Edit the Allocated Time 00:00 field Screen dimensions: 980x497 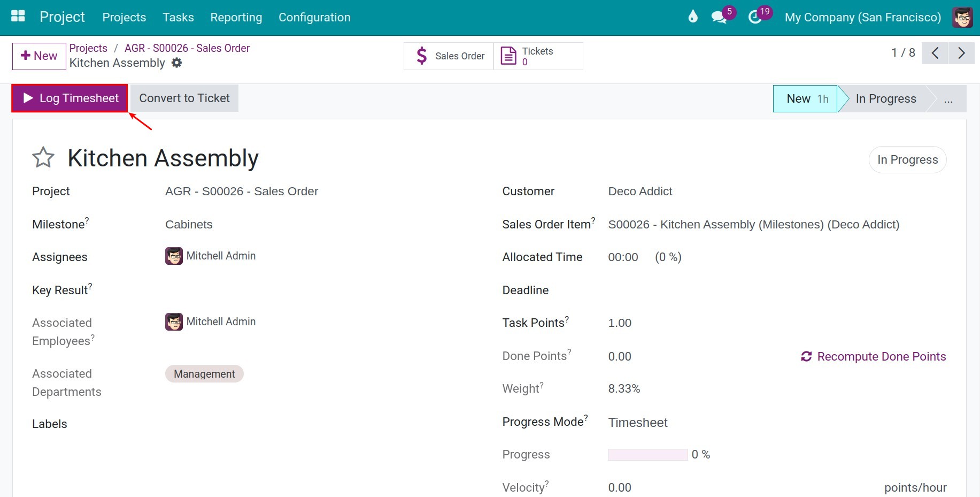click(x=623, y=257)
